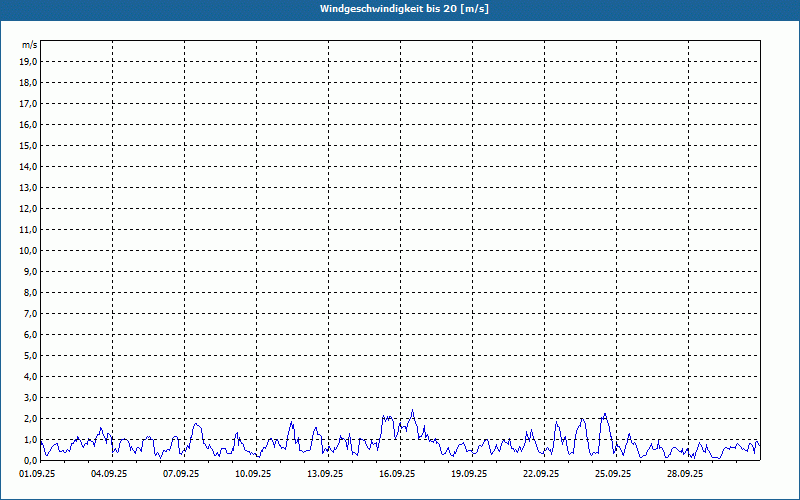Select the 16.09.25 date label
The height and width of the screenshot is (500, 800).
pyautogui.click(x=397, y=474)
